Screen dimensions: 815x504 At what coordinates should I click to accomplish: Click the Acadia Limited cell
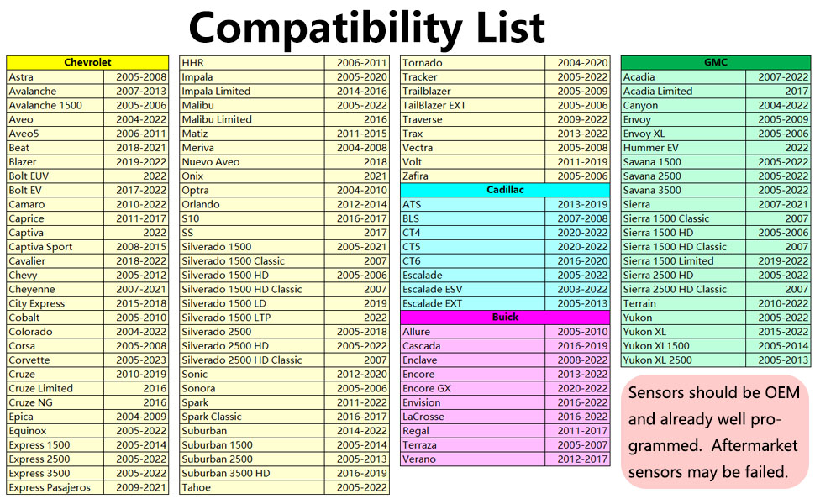click(x=683, y=91)
